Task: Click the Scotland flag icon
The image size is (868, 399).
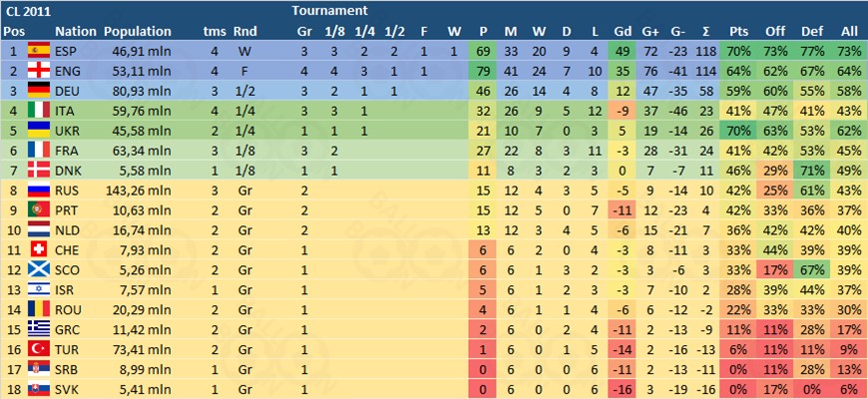Action: coord(38,270)
